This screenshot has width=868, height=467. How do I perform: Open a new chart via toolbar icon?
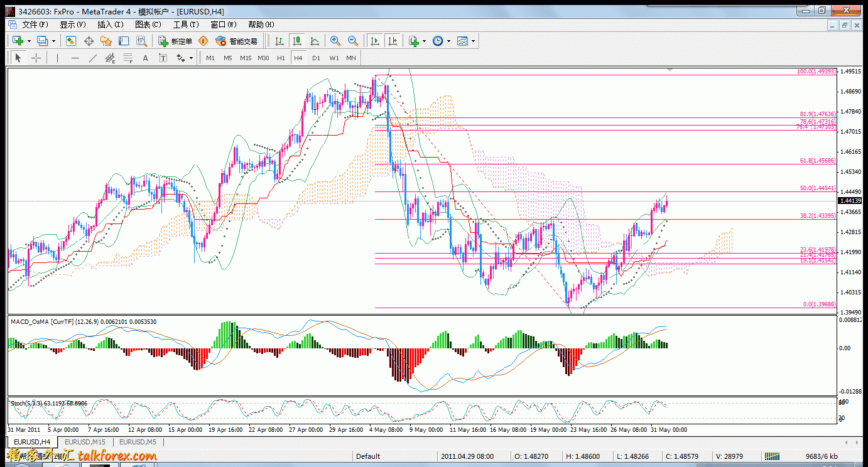point(18,41)
